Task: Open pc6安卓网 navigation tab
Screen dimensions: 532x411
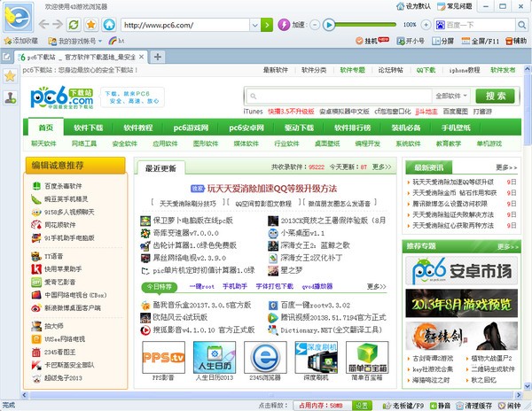Action: pos(246,128)
